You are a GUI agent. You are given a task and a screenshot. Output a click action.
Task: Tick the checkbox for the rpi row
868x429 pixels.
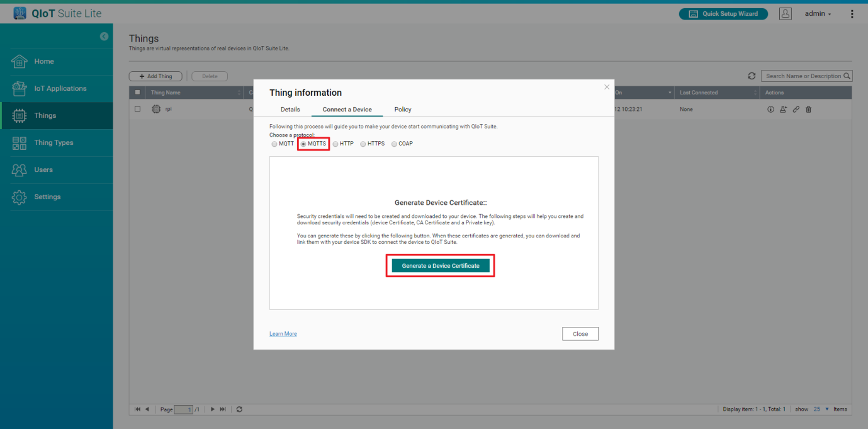coord(138,109)
